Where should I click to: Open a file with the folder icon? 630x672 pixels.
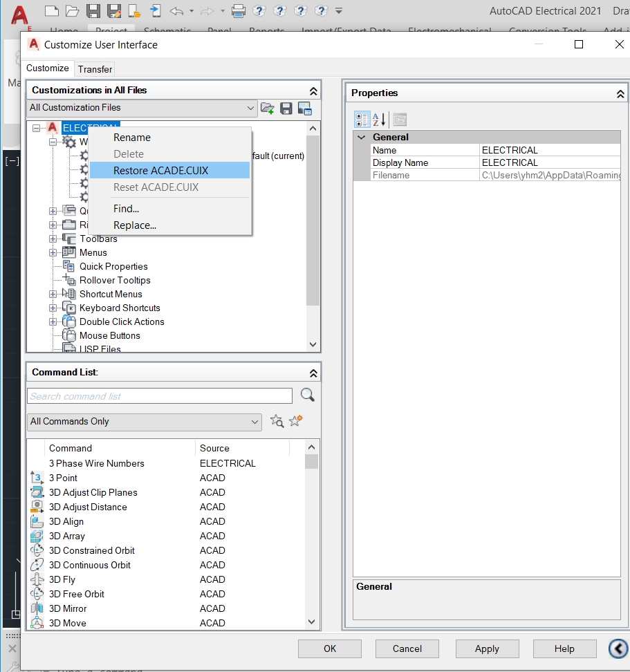(73, 10)
